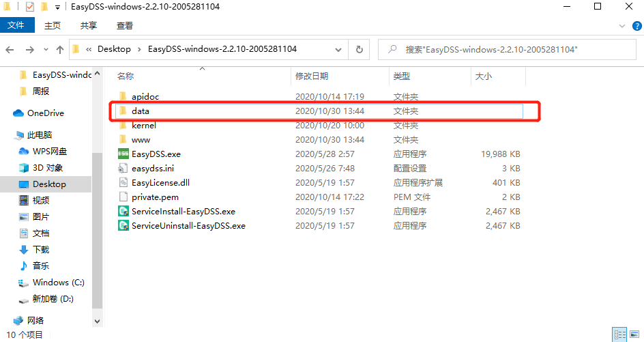Click the 19,988 KB size cell
The width and height of the screenshot is (644, 342).
pos(501,154)
